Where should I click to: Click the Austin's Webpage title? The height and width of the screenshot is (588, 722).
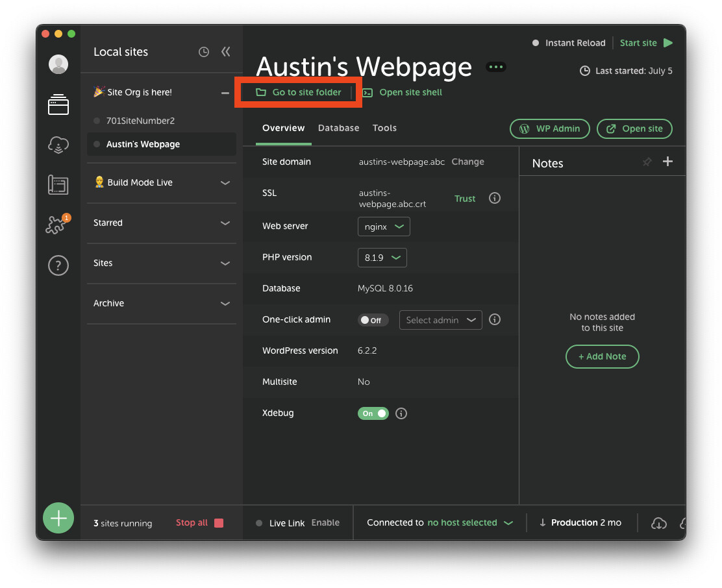pyautogui.click(x=364, y=67)
